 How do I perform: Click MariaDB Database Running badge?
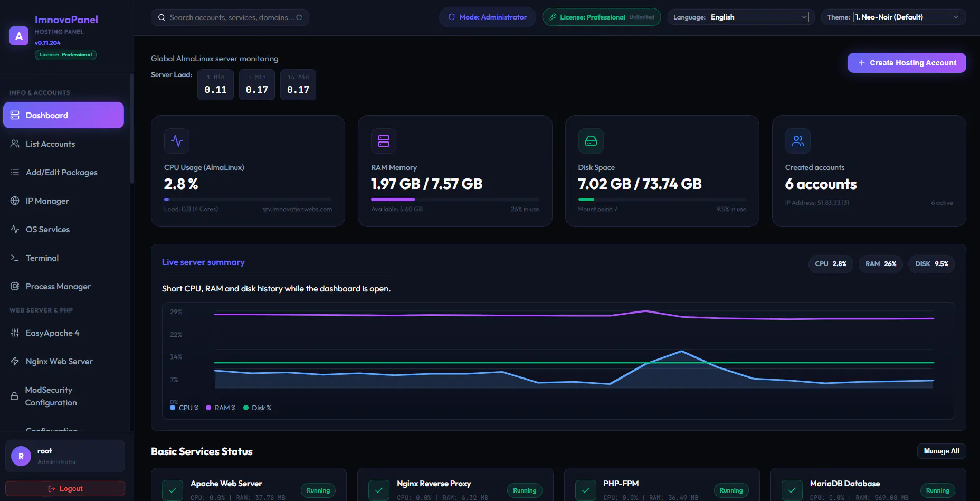(937, 490)
